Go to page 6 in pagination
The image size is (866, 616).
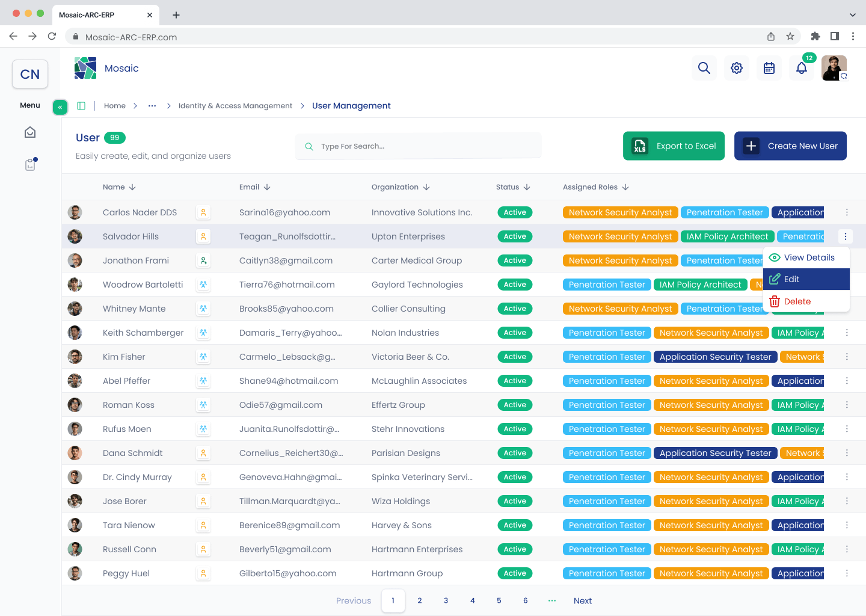tap(526, 600)
